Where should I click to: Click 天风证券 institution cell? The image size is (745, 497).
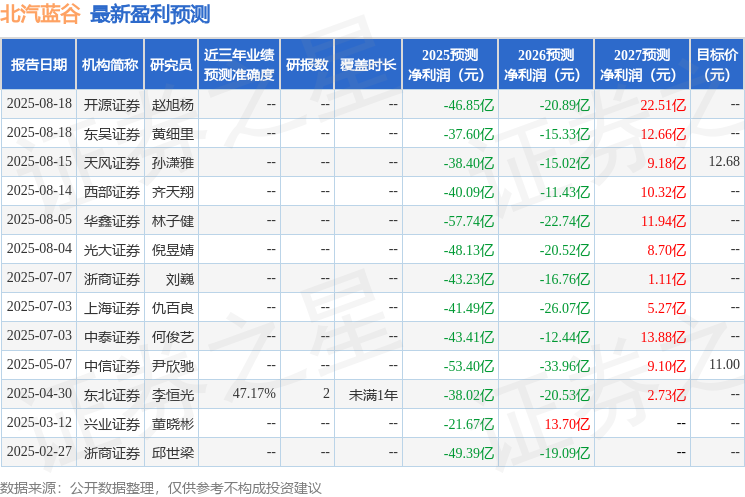[112, 163]
